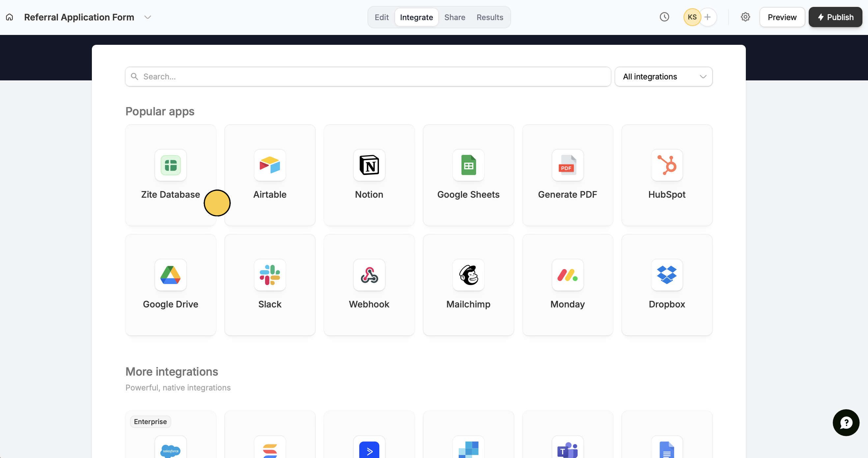
Task: Open the Zite Database integration
Action: (171, 175)
